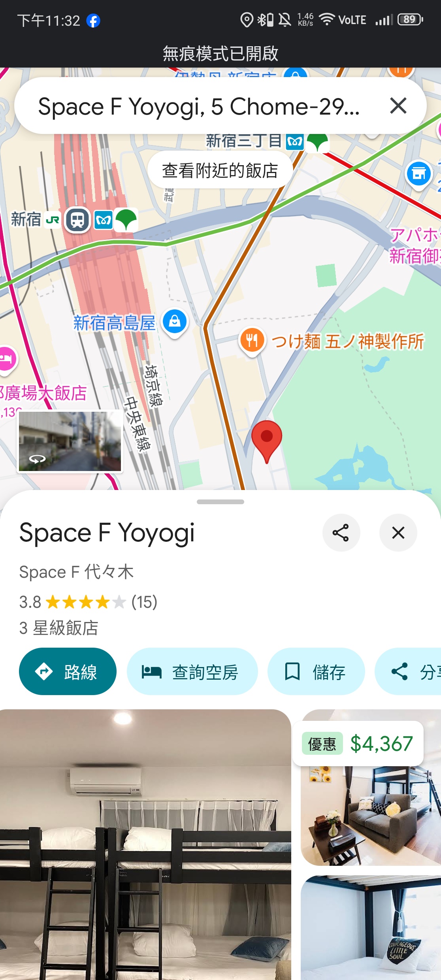Screen dimensions: 441x980
Task: Tap the Space F Yoyogi search field
Action: pos(200,106)
